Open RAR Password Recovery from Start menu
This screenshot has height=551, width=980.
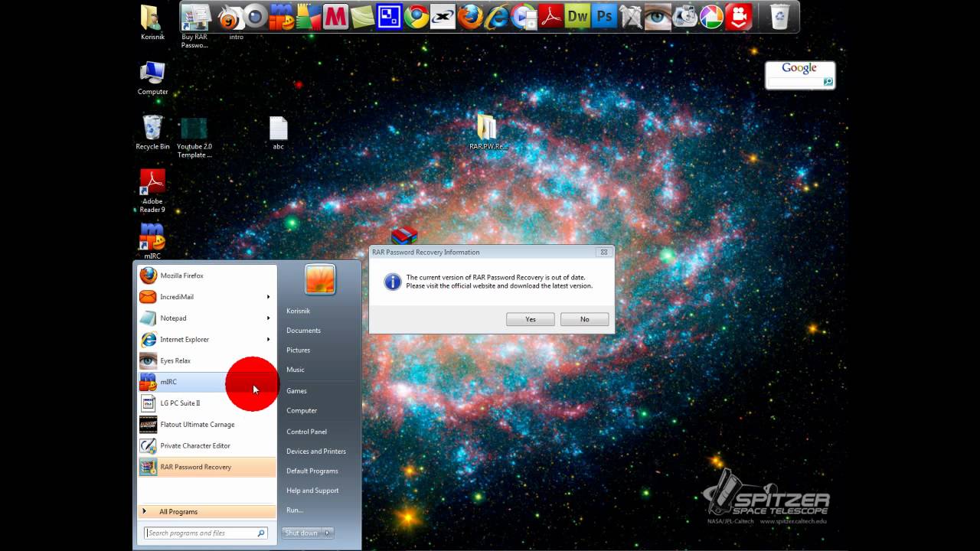click(207, 467)
